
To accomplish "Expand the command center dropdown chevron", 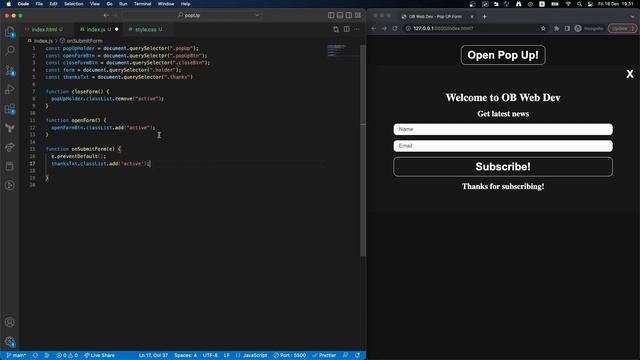I will click(x=257, y=15).
